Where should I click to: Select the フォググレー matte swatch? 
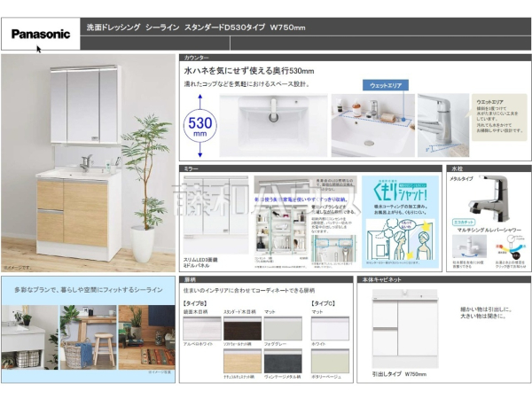click(283, 328)
